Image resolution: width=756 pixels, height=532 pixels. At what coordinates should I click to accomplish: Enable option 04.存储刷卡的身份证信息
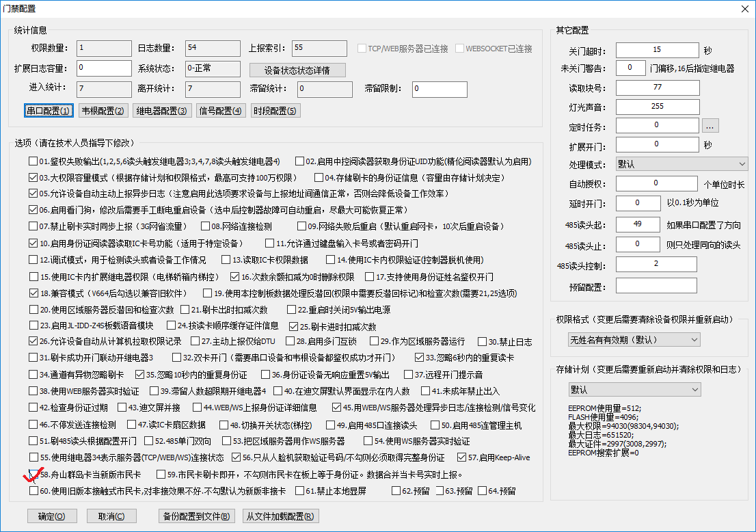(x=319, y=178)
